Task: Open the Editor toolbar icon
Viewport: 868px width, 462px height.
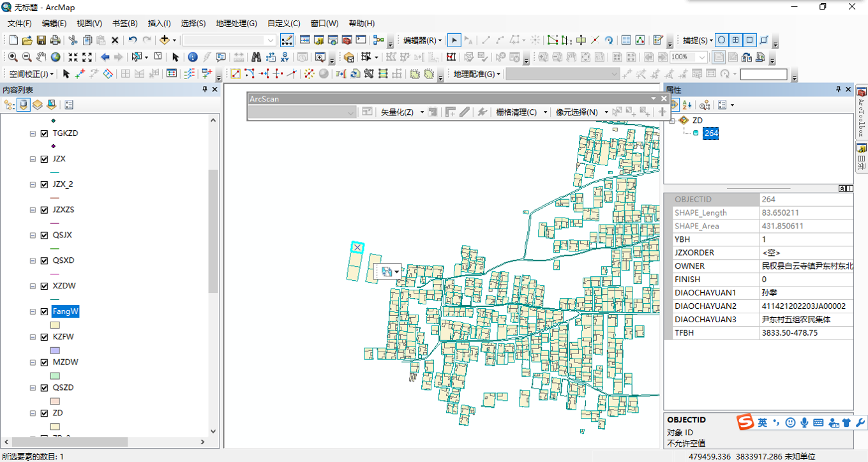Action: click(287, 40)
